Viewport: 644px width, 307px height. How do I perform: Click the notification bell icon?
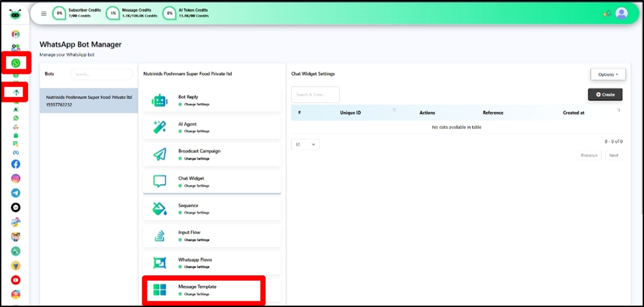click(606, 13)
